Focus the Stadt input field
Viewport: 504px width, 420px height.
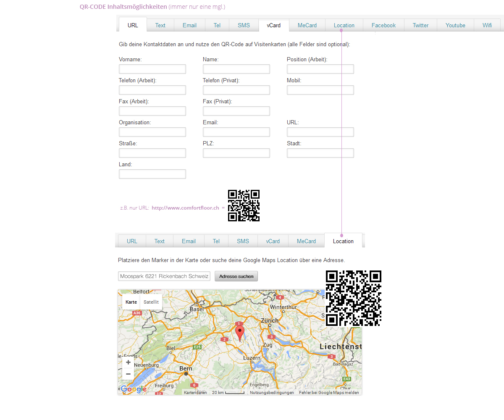point(320,153)
